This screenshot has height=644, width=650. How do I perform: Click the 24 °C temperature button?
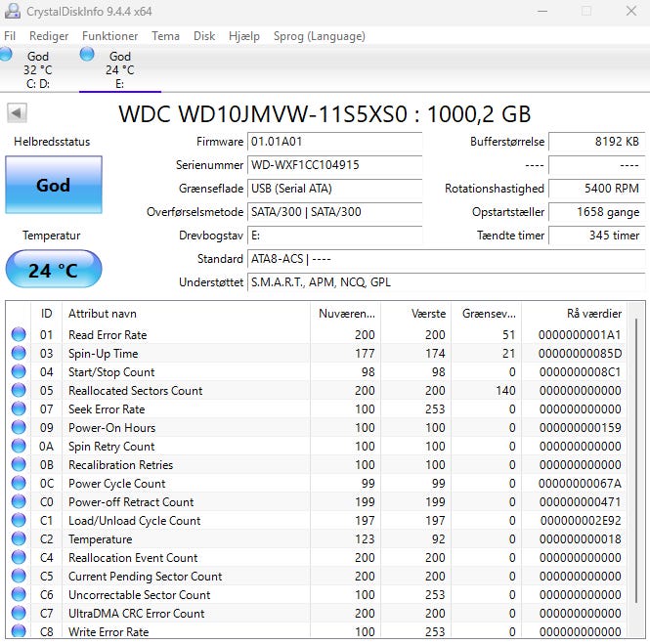point(54,270)
